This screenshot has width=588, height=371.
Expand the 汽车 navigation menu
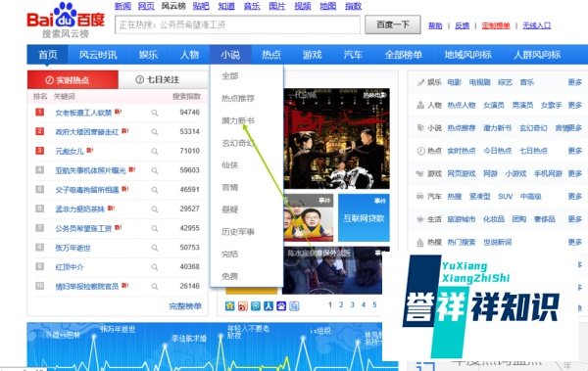[x=353, y=55]
